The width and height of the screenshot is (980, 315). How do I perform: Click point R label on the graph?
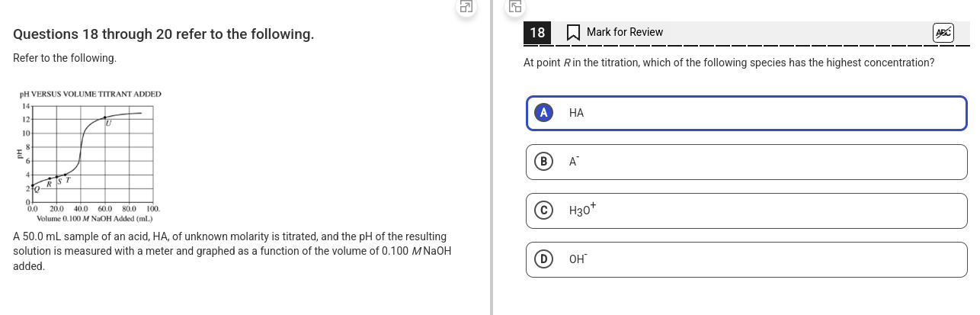[50, 183]
